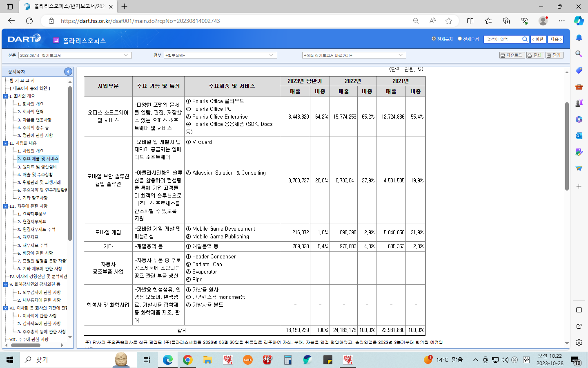Image resolution: width=588 pixels, height=368 pixels.
Task: Select the 전체문서 radio button
Action: click(459, 39)
